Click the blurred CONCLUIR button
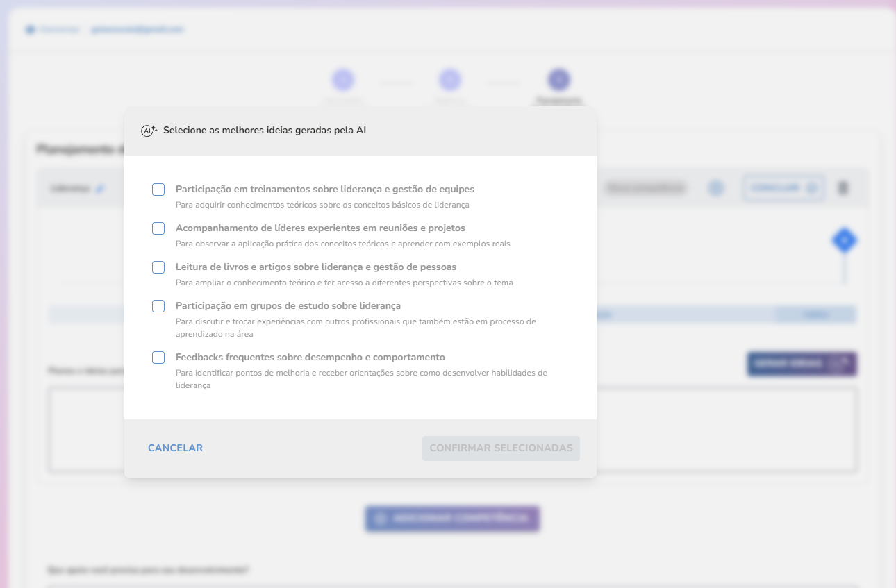This screenshot has width=896, height=588. click(783, 188)
